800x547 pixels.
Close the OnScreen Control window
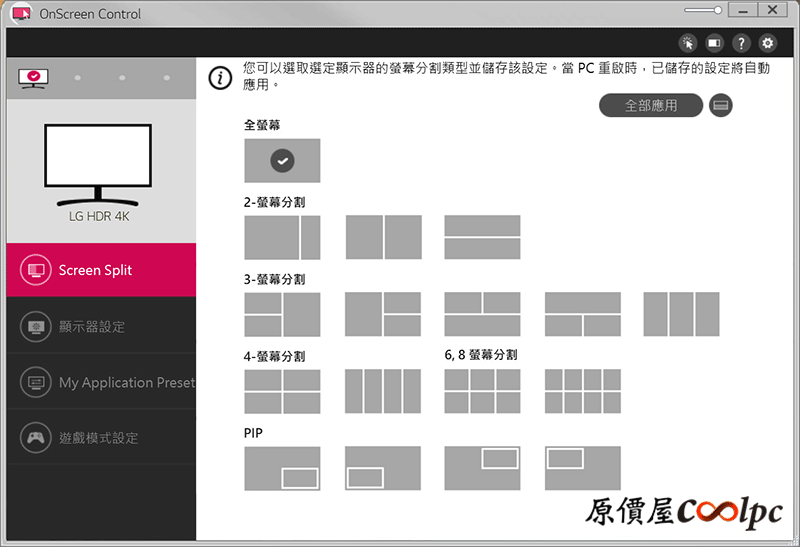772,10
